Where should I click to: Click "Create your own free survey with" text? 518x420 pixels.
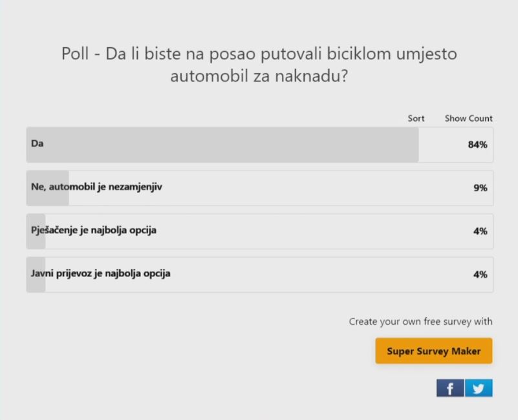pos(420,321)
